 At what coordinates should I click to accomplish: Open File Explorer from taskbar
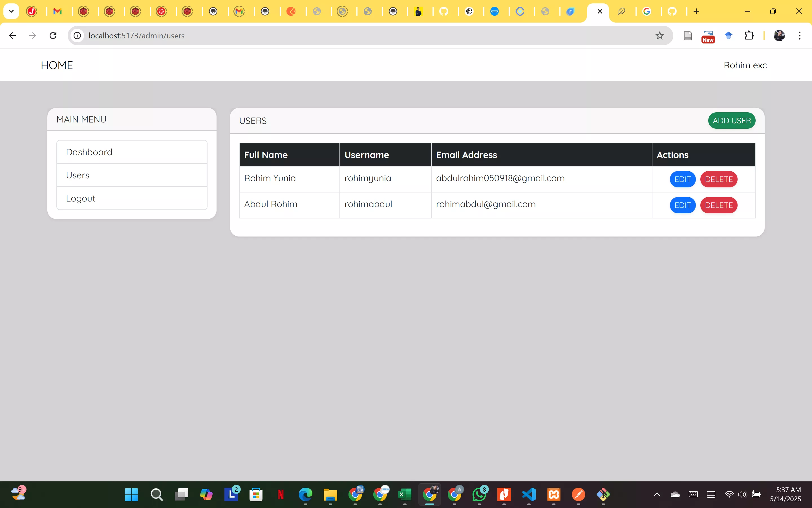[x=330, y=494]
